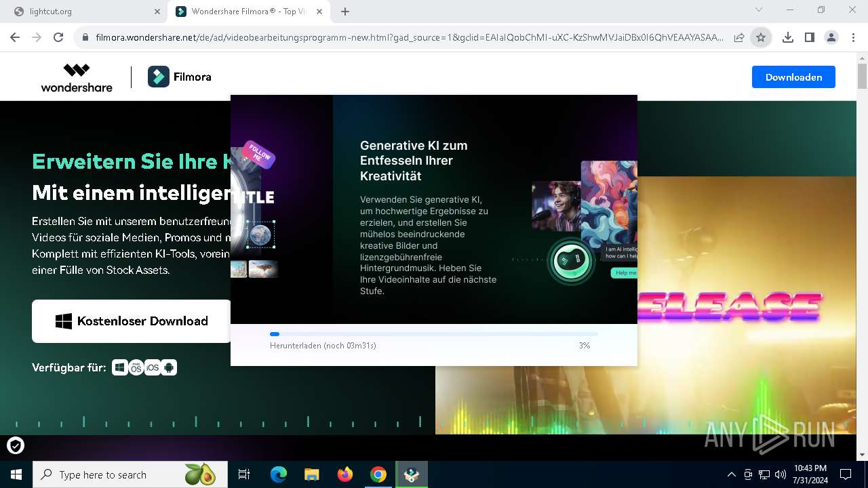
Task: Click the download progress bar
Action: point(434,334)
